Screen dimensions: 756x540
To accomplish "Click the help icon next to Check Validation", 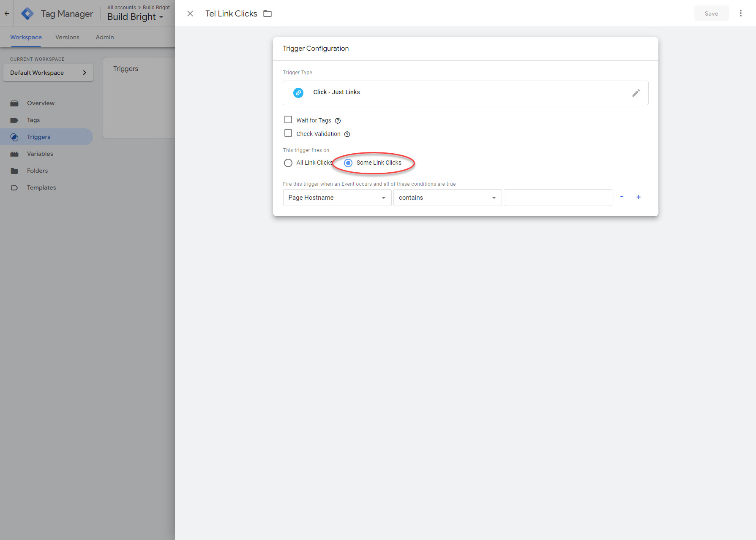I will [347, 134].
